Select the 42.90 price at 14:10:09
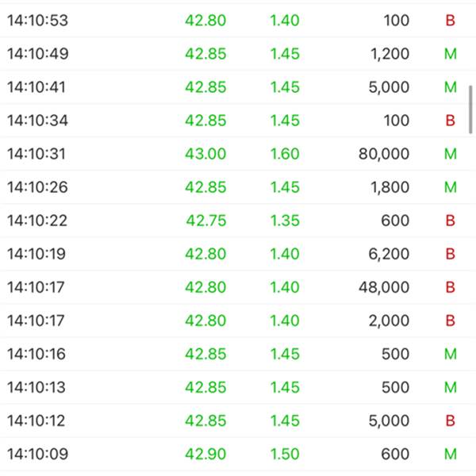Screen dimensions: 476x476 point(205,454)
